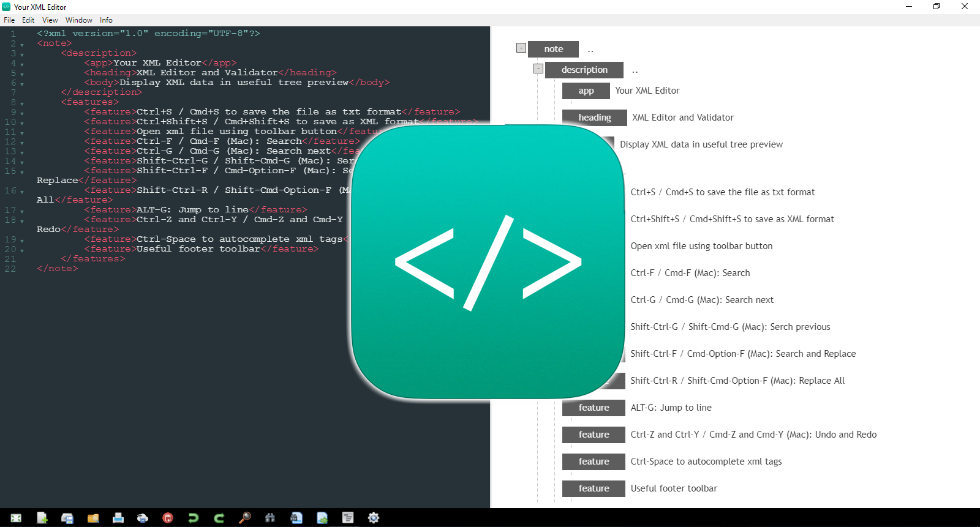Click 'Ctrl-G / Cmd-G (Mac): Search next' value
Viewport: 980px width, 527px height.
pyautogui.click(x=702, y=300)
